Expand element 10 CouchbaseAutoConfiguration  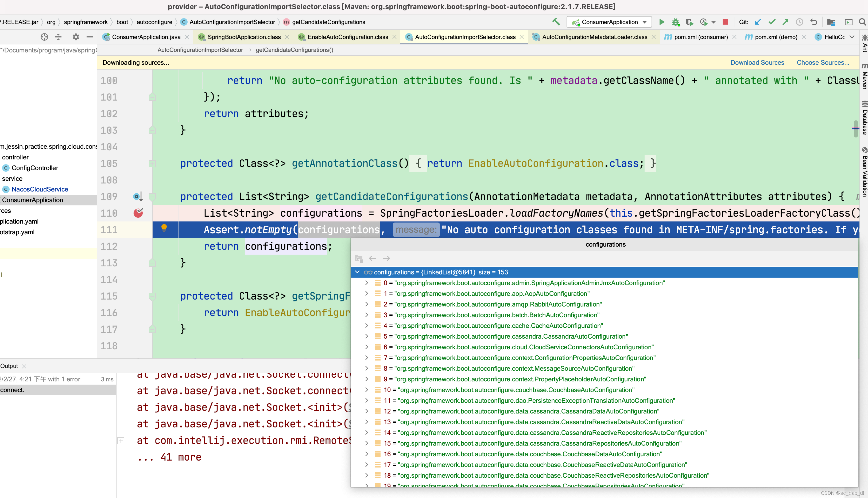tap(367, 390)
